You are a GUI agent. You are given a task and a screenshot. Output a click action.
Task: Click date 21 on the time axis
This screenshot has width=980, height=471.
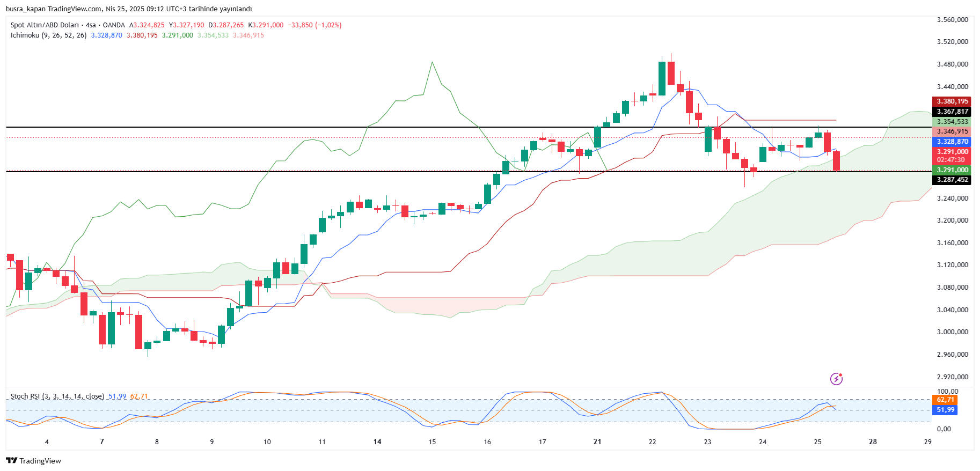click(597, 442)
